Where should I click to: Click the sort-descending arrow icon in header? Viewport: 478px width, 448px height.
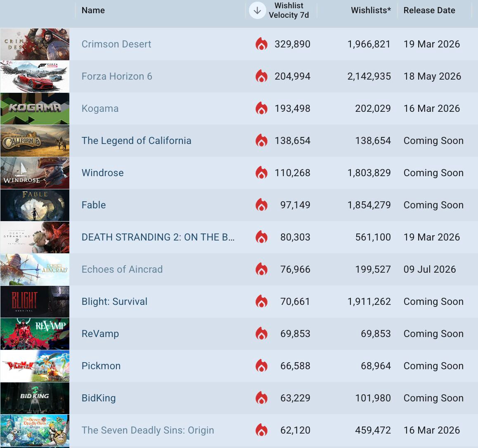[257, 10]
